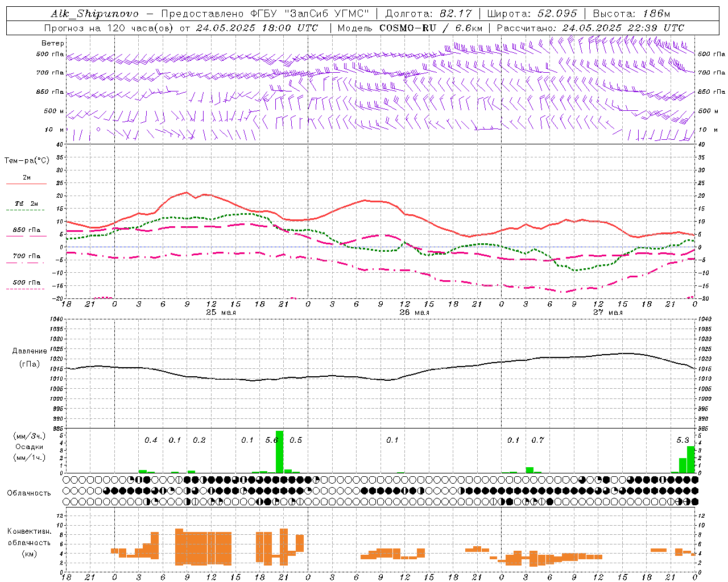Click the tall green bar under 5.6
Screen dimensions: 728x582
tap(279, 452)
